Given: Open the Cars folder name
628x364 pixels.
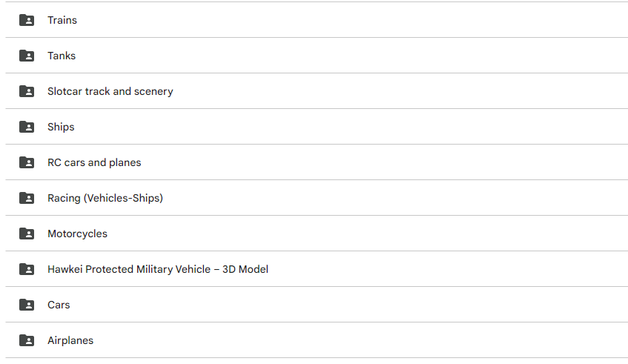Looking at the screenshot, I should click(59, 305).
